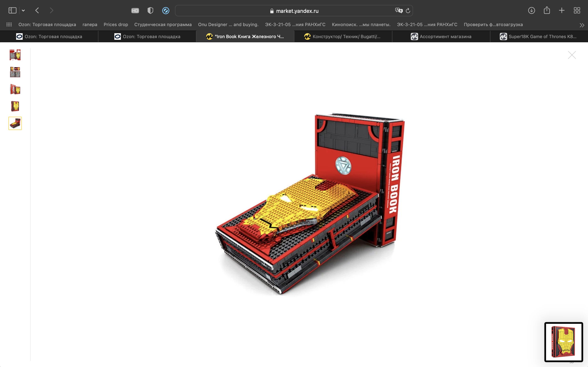Select the first product thumbnail in gallery

tap(15, 55)
